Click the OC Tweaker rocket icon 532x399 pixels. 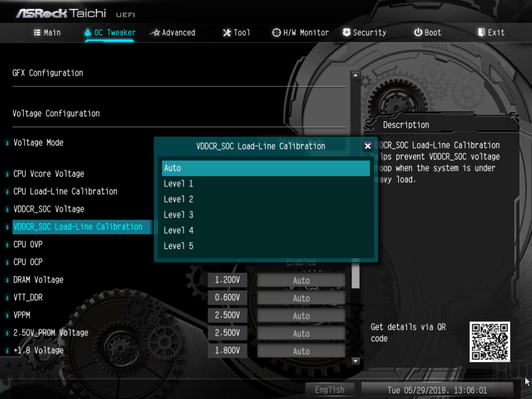88,32
